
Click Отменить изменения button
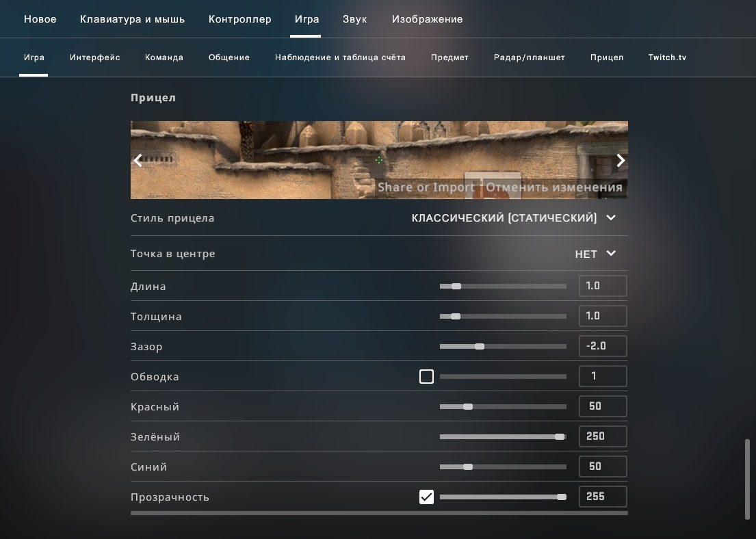pyautogui.click(x=554, y=187)
